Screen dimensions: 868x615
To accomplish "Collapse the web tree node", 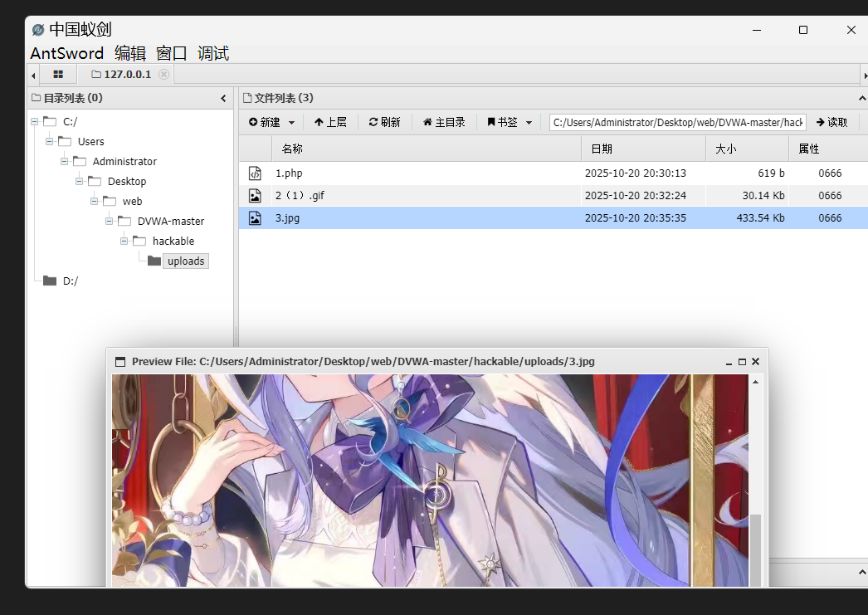I will [94, 201].
